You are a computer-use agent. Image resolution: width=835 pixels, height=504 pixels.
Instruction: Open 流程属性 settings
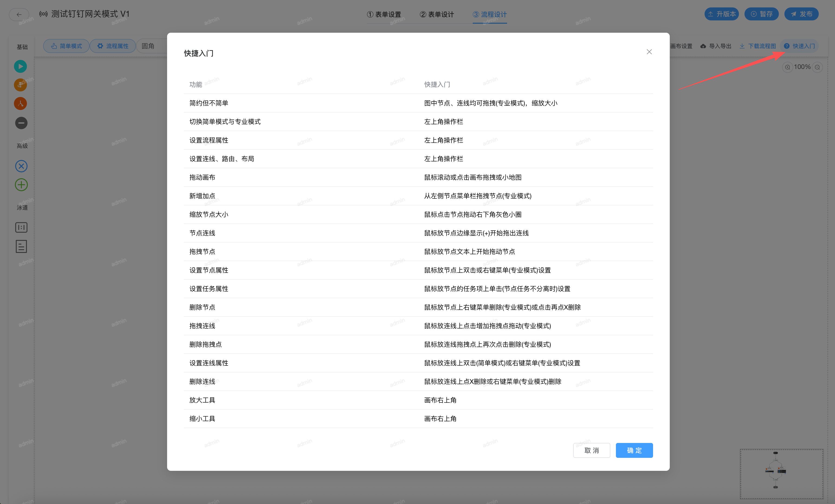(x=113, y=46)
